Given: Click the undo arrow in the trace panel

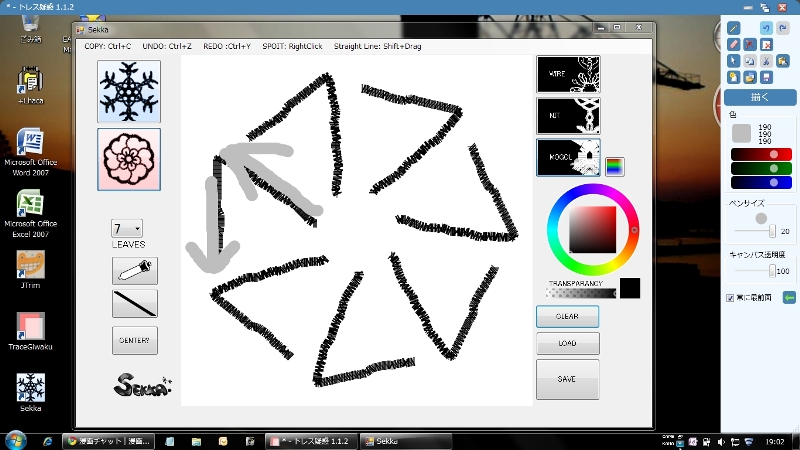Looking at the screenshot, I should [x=766, y=28].
